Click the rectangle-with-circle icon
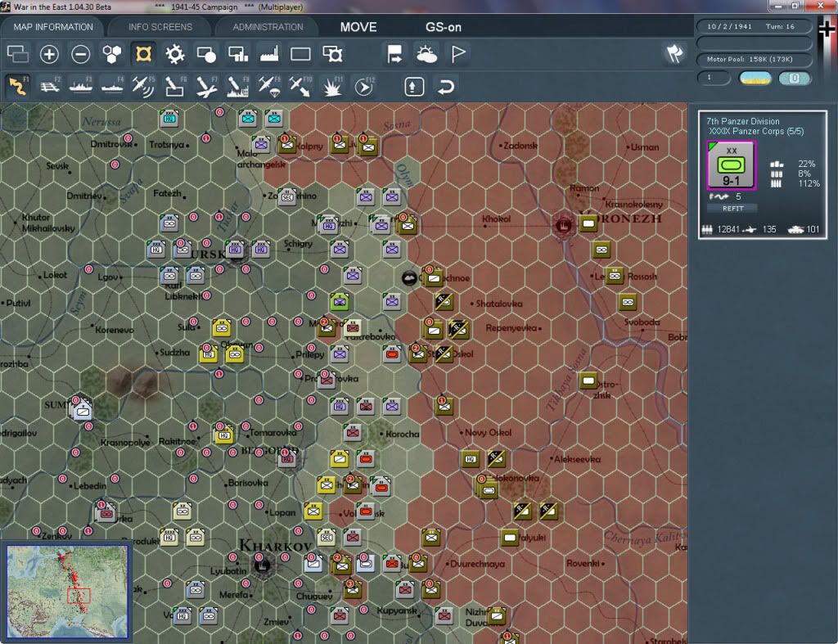The image size is (838, 644). click(206, 54)
